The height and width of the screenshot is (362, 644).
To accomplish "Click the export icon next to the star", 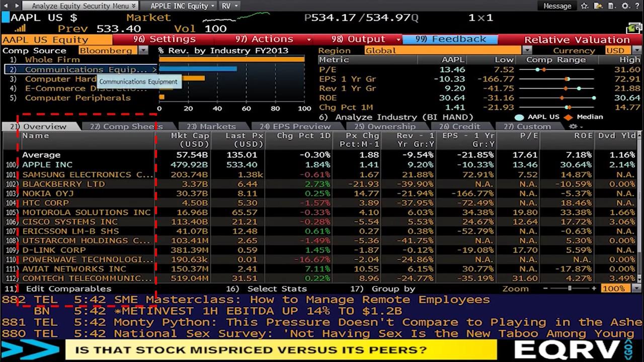I will (598, 6).
